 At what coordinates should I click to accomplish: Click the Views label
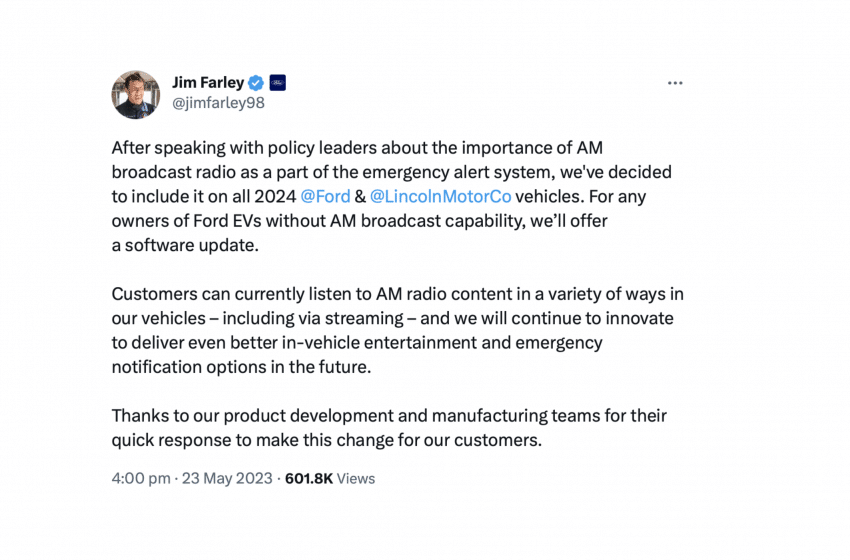click(356, 478)
